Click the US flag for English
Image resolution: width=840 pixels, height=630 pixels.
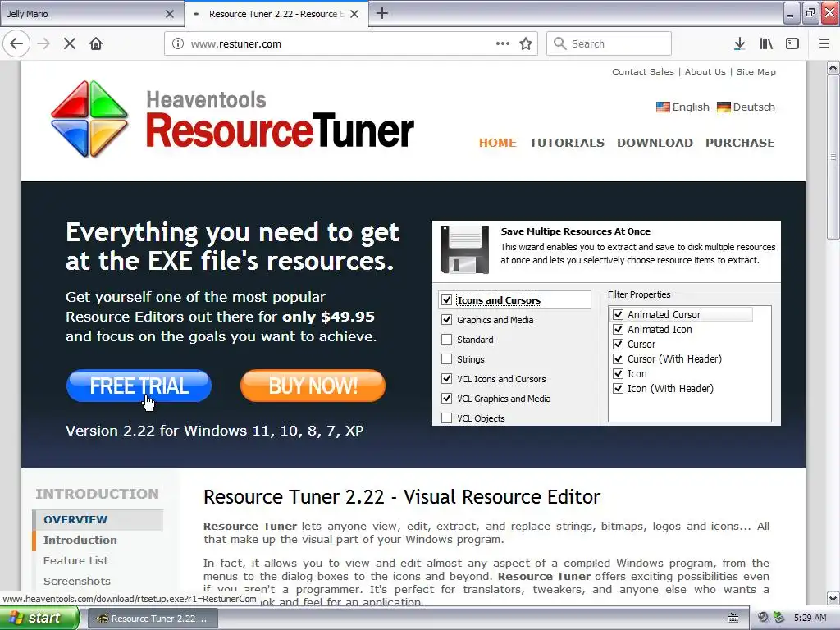pos(663,107)
